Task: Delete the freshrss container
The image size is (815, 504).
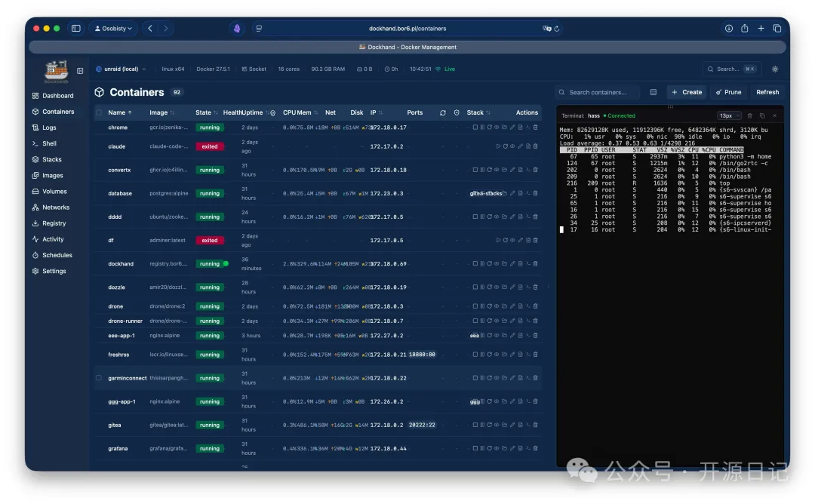Action: click(535, 355)
